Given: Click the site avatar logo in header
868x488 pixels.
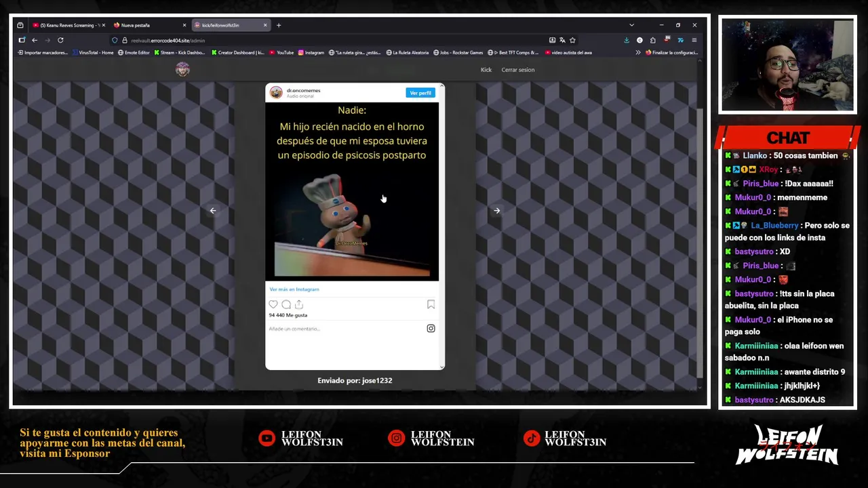Looking at the screenshot, I should tap(182, 69).
